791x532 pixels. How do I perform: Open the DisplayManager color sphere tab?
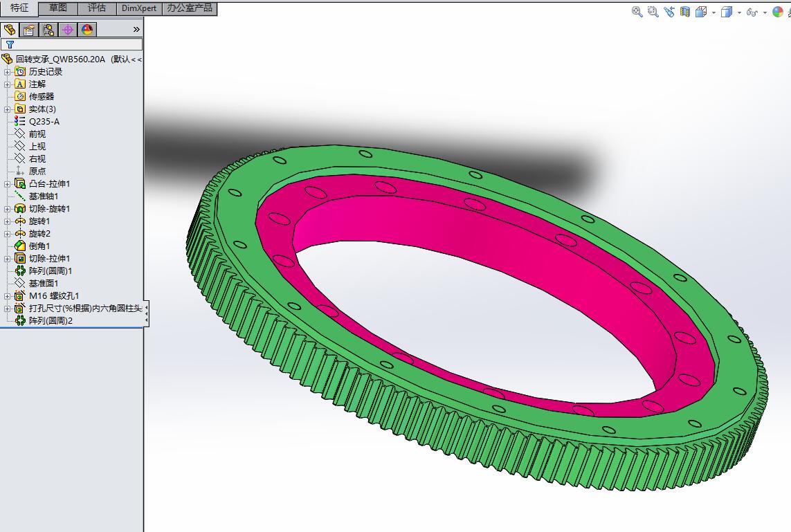click(87, 30)
